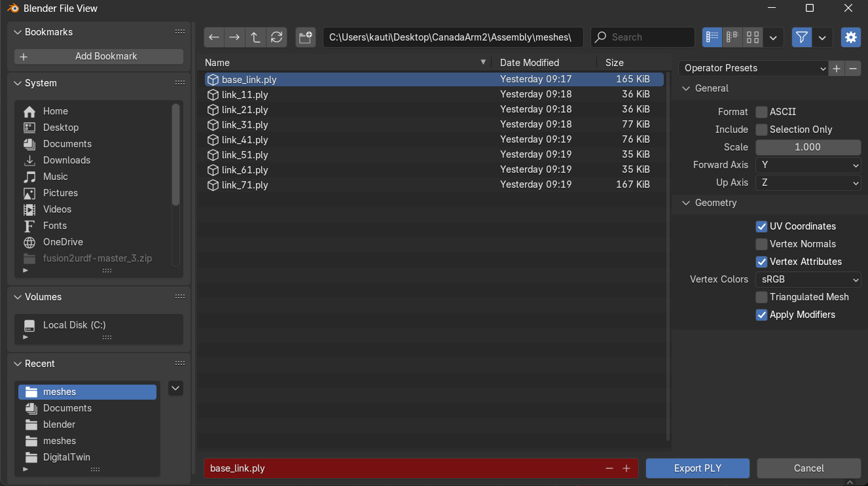This screenshot has height=486, width=868.
Task: Click the Export PLY button
Action: [697, 468]
